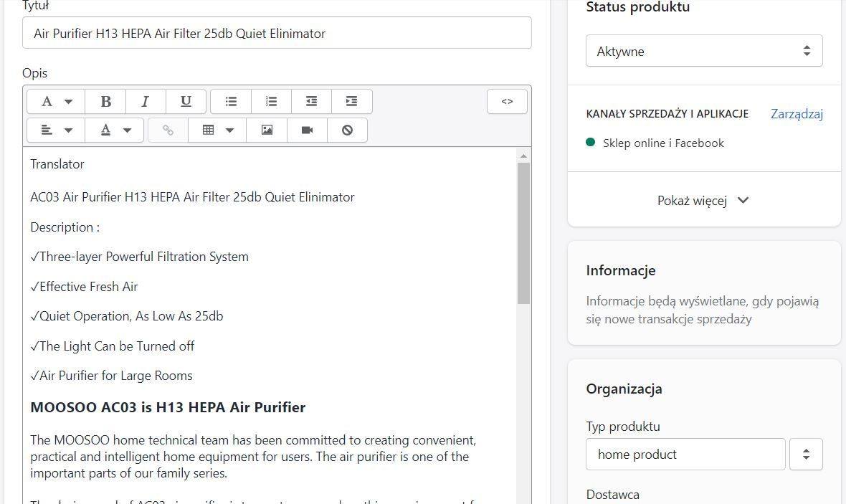Click the description editor scrollbar thumb
846x504 pixels.
tap(523, 233)
